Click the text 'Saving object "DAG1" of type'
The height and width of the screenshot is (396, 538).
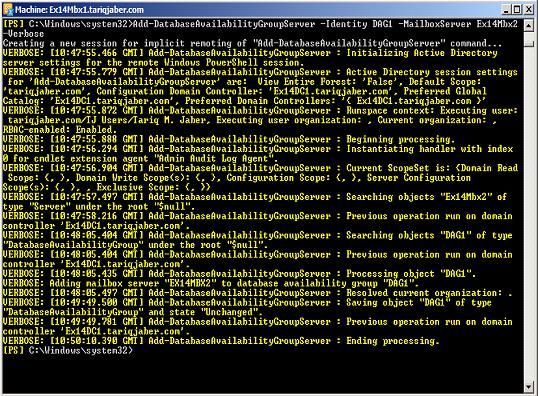(419, 303)
